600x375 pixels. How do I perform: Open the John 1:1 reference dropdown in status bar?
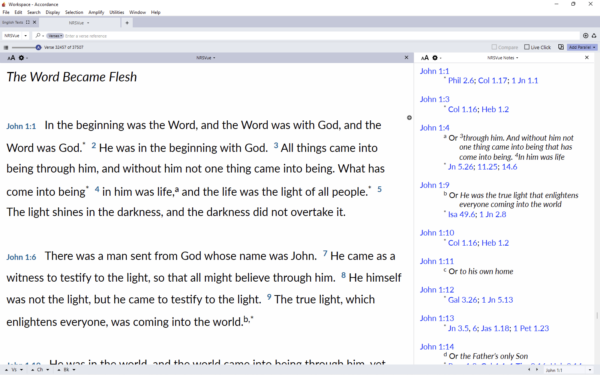[x=590, y=370]
